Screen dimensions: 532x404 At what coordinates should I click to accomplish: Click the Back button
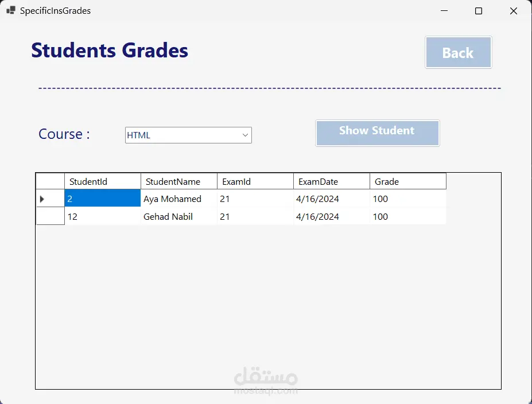coord(458,52)
